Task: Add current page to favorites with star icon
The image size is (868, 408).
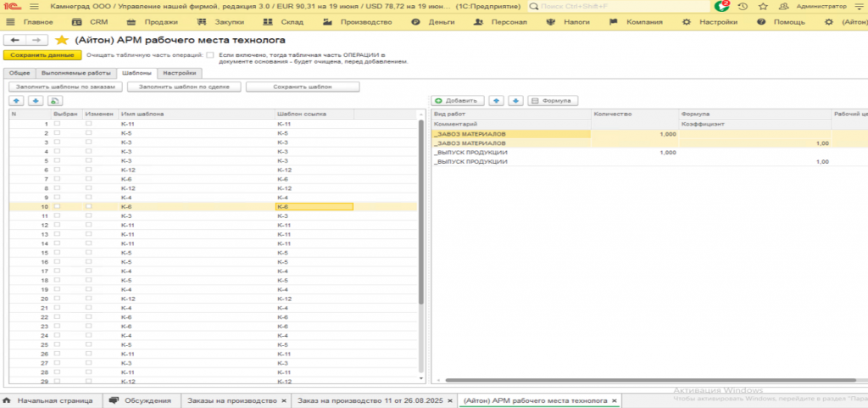Action: (61, 40)
